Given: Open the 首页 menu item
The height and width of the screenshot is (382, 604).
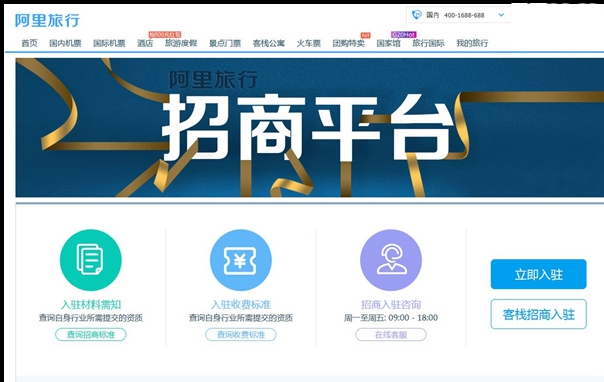Looking at the screenshot, I should 29,43.
